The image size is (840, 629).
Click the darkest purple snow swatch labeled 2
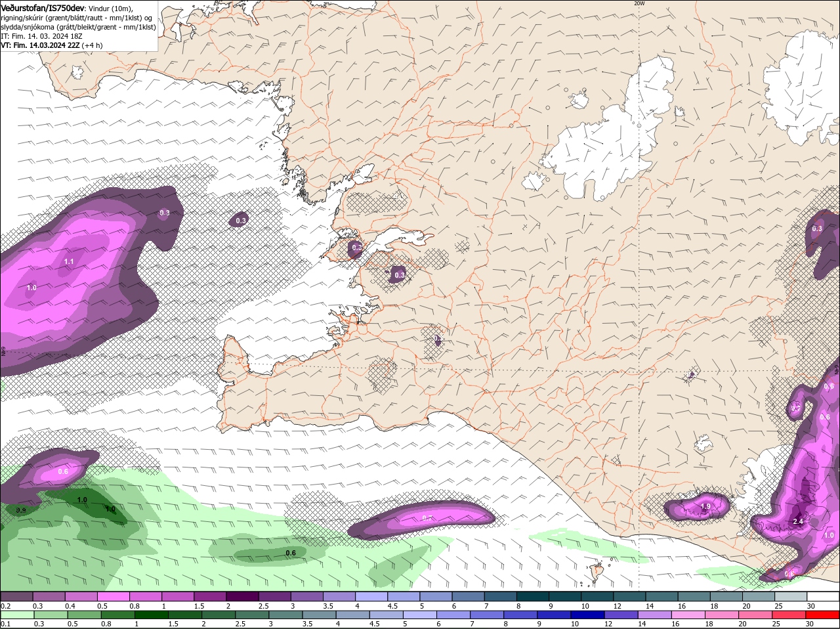(242, 596)
